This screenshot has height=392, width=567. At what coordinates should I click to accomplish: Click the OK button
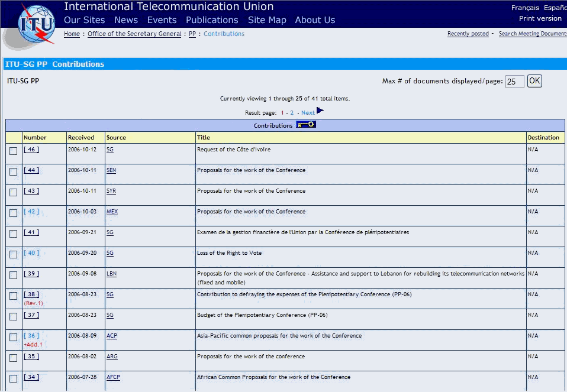click(x=534, y=81)
